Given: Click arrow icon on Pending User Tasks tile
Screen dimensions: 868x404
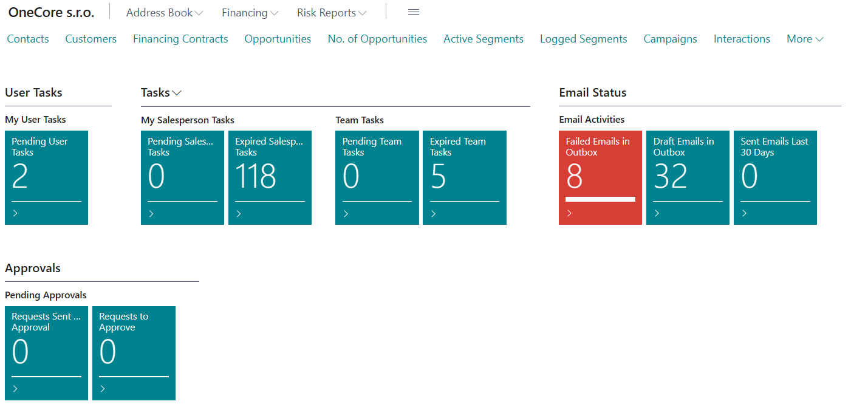Looking at the screenshot, I should [15, 213].
